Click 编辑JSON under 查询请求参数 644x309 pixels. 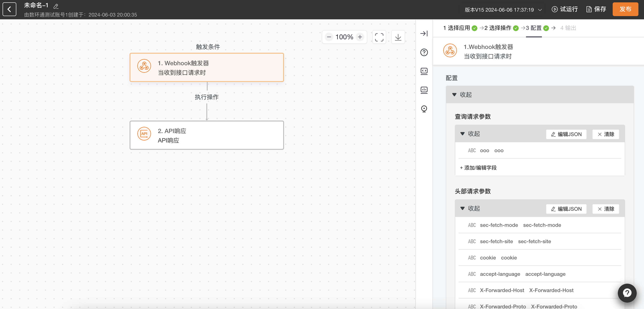566,134
